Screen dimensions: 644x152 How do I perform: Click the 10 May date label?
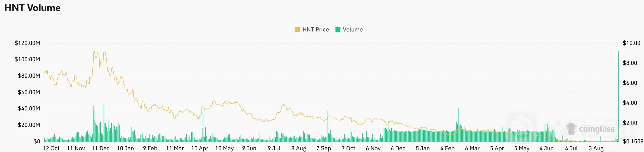pos(225,149)
